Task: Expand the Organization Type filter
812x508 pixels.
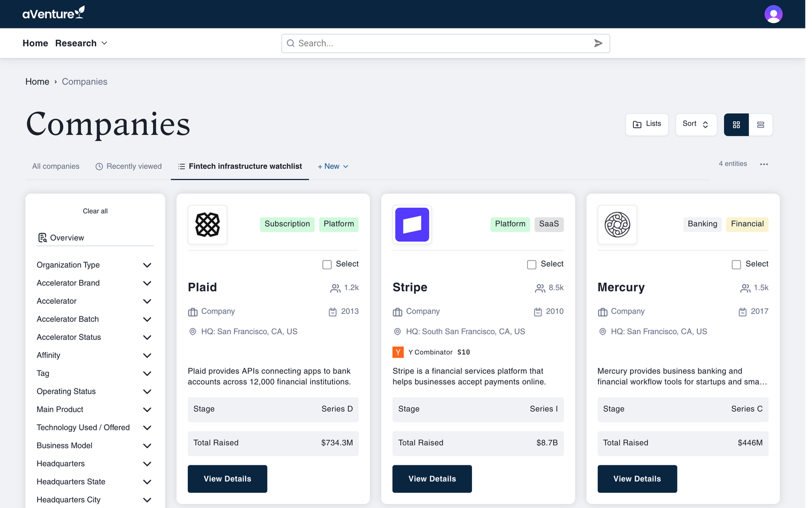Action: coord(95,265)
